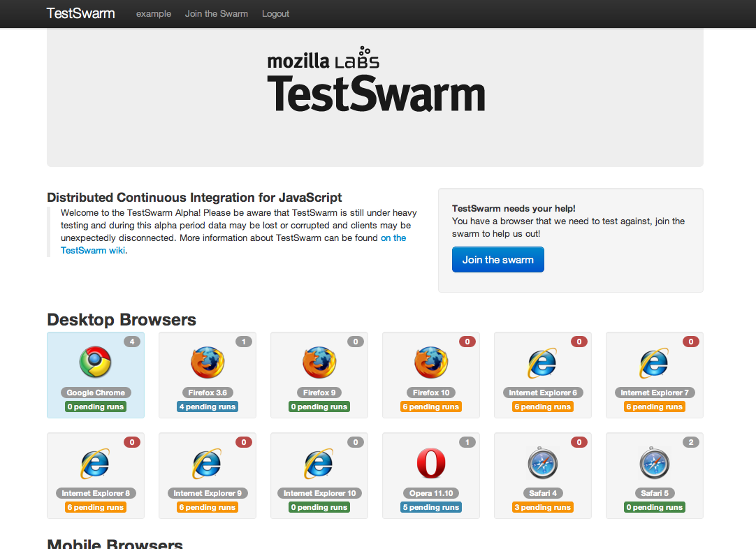
Task: Click the Internet Explorer 9 icon
Action: 208,463
